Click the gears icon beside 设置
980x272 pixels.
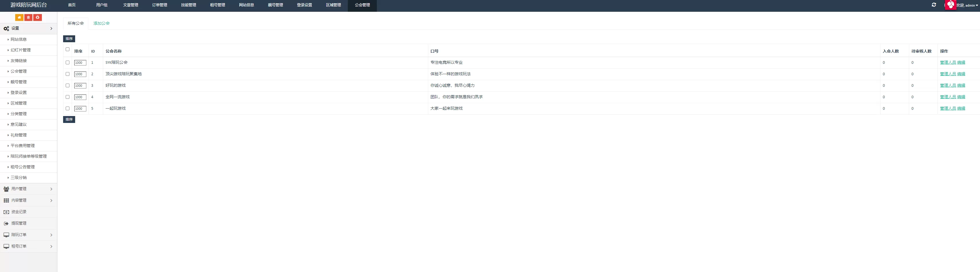(x=6, y=28)
